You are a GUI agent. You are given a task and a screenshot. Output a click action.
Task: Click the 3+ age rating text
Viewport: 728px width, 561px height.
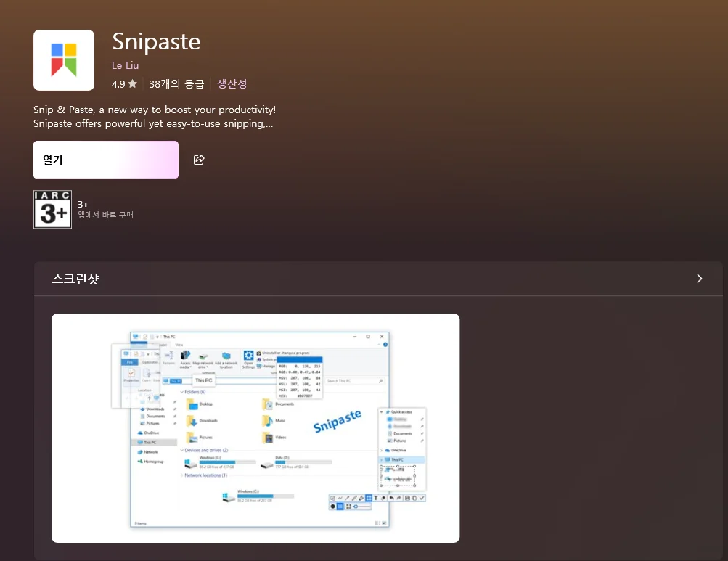tap(83, 205)
